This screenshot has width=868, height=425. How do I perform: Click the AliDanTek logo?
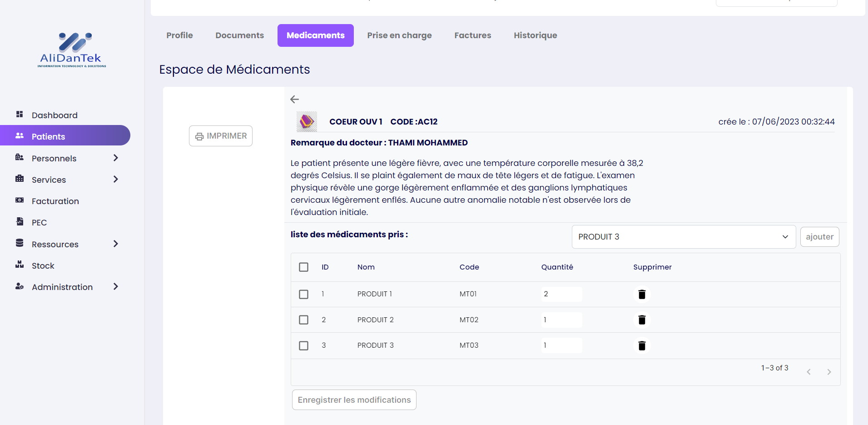(x=72, y=50)
